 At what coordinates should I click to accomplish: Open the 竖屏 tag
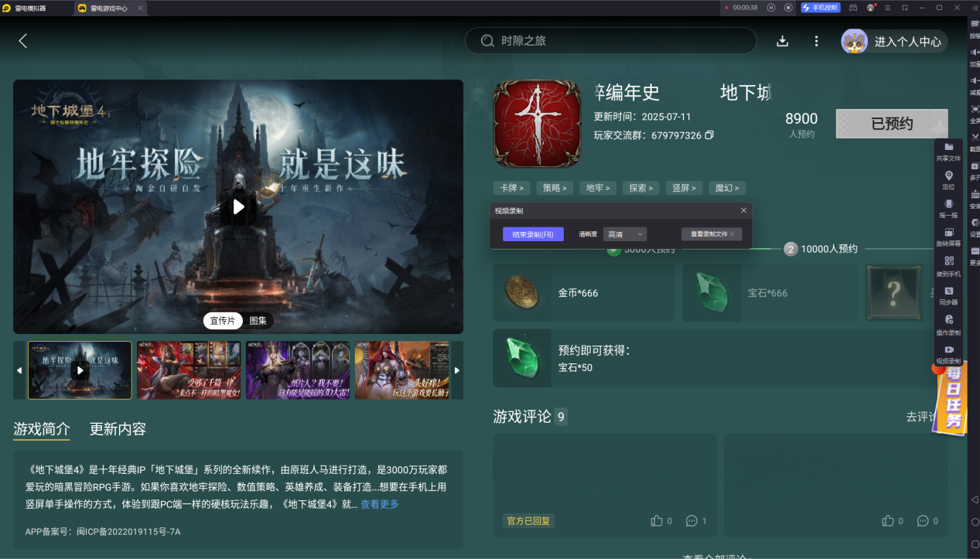point(685,188)
